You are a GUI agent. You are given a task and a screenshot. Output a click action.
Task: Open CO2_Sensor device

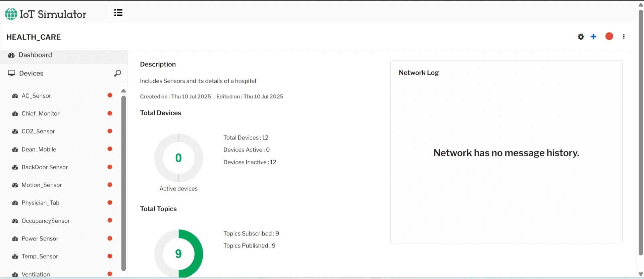coord(38,131)
